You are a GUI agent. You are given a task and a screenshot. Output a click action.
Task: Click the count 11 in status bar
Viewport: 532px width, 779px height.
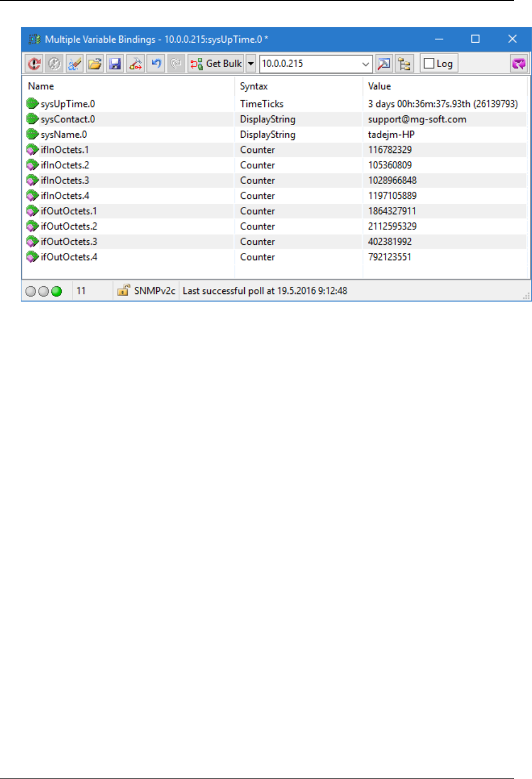[x=81, y=291]
